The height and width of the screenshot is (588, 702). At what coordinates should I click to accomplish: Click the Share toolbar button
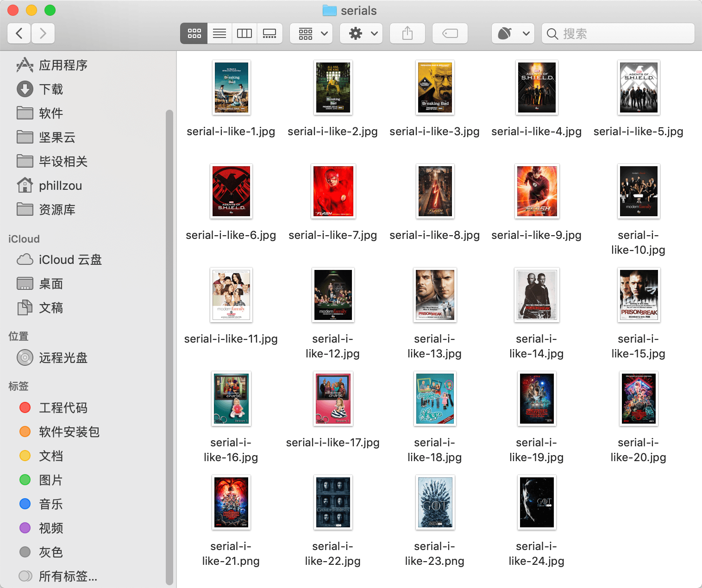coord(407,33)
